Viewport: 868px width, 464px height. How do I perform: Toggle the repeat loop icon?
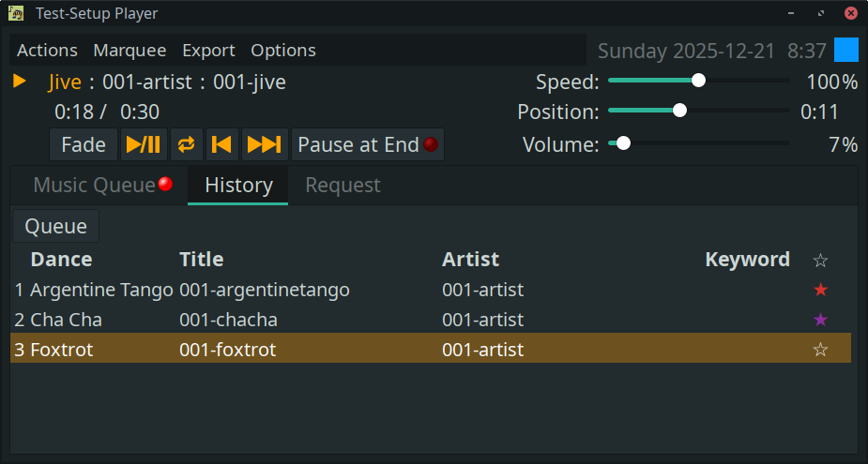187,144
